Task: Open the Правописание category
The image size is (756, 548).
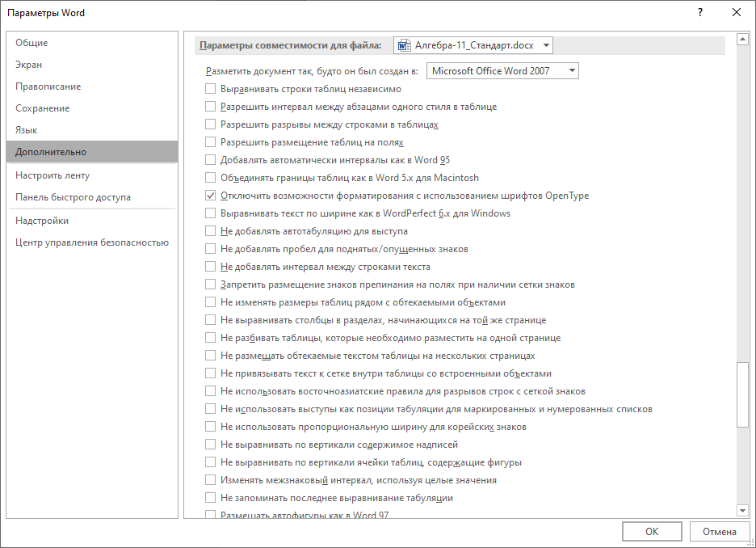Action: click(92, 86)
